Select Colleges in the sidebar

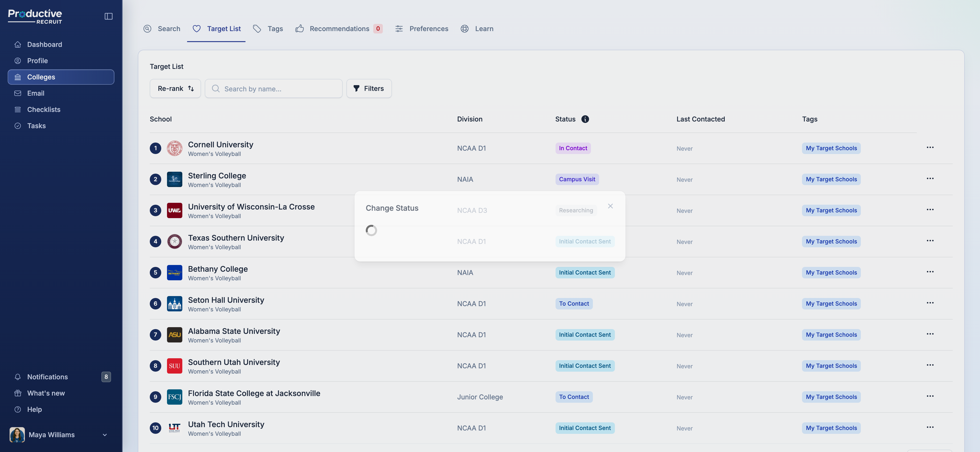pyautogui.click(x=61, y=77)
